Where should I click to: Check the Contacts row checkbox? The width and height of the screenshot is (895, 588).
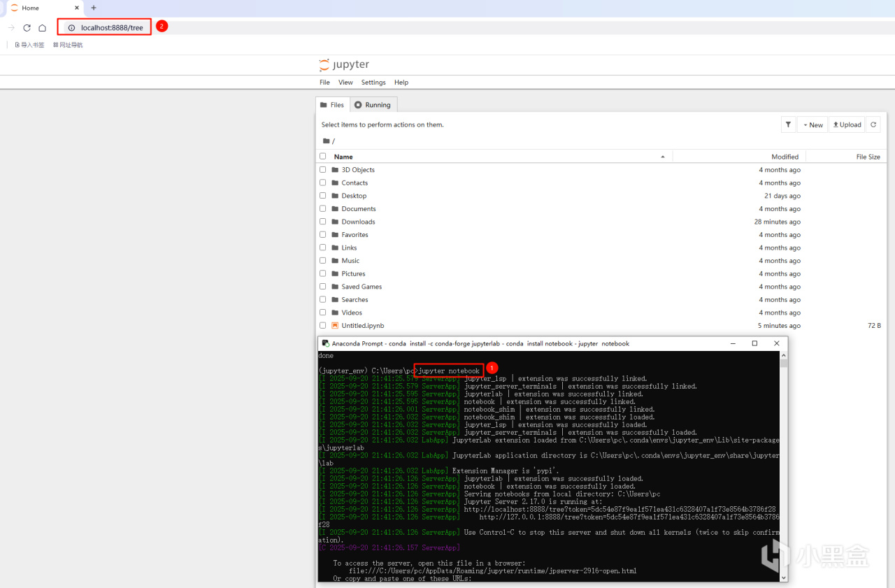tap(322, 182)
